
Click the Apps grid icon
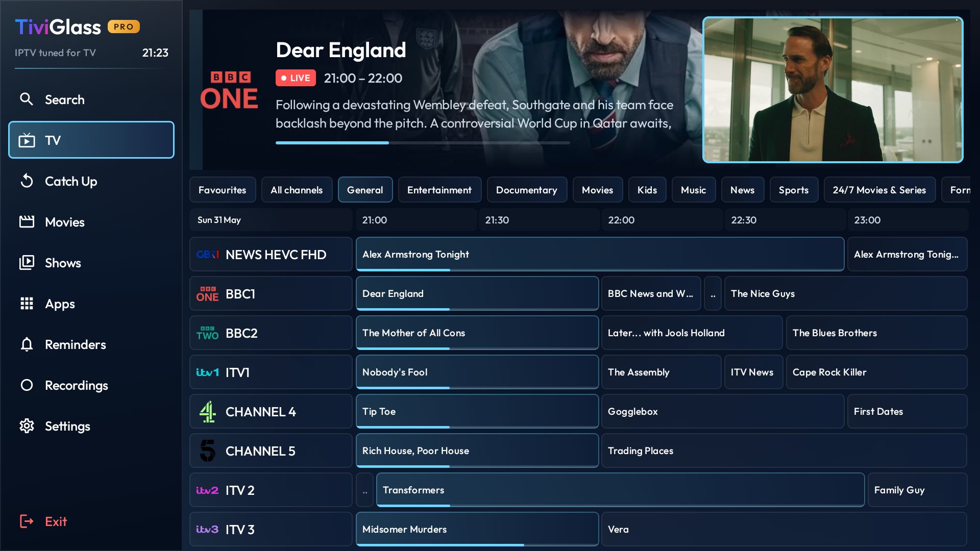(27, 303)
